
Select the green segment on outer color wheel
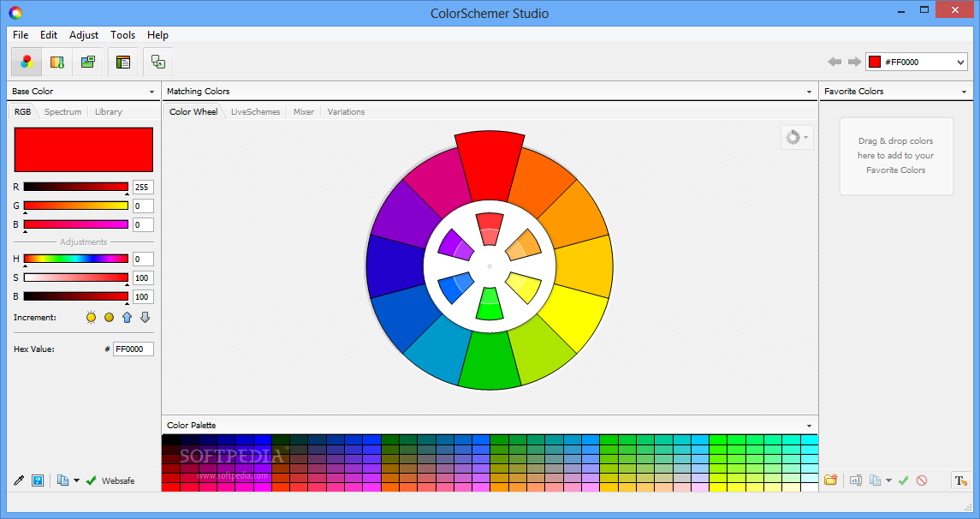(490, 360)
